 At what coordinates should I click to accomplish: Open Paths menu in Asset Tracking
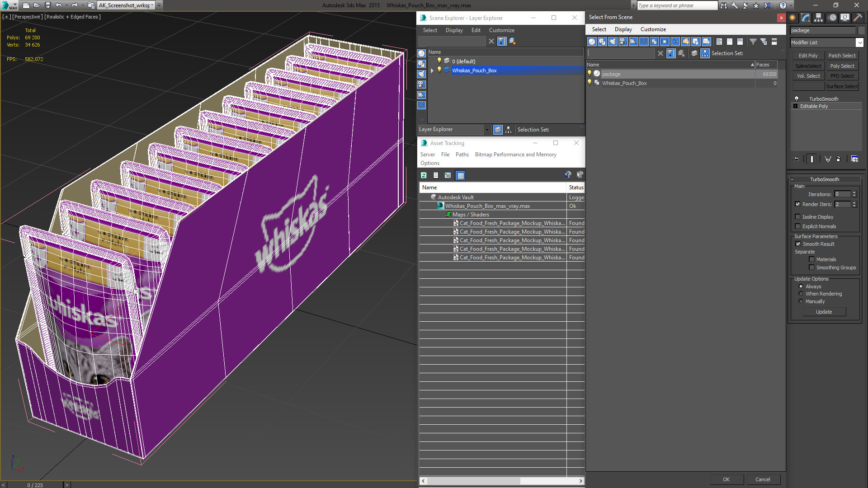462,155
